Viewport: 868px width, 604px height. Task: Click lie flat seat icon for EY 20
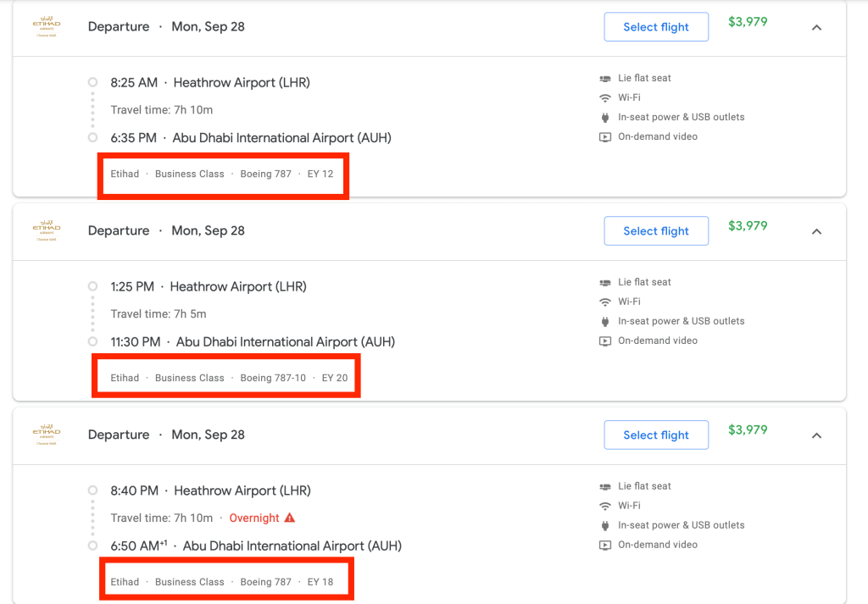click(605, 282)
